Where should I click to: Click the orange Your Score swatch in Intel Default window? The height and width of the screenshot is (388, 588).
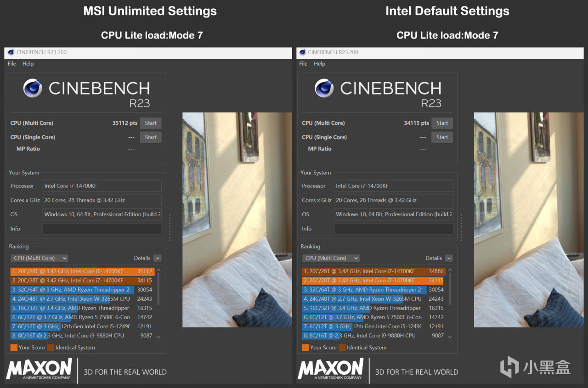(x=305, y=348)
